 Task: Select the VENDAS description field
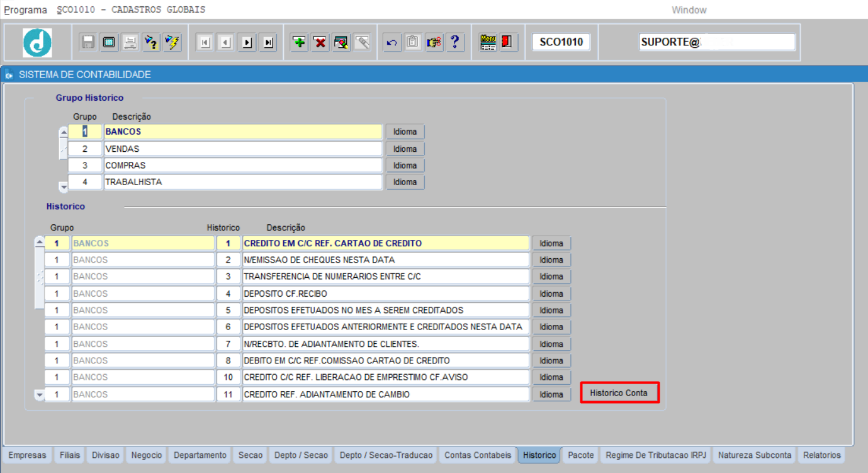click(x=243, y=149)
